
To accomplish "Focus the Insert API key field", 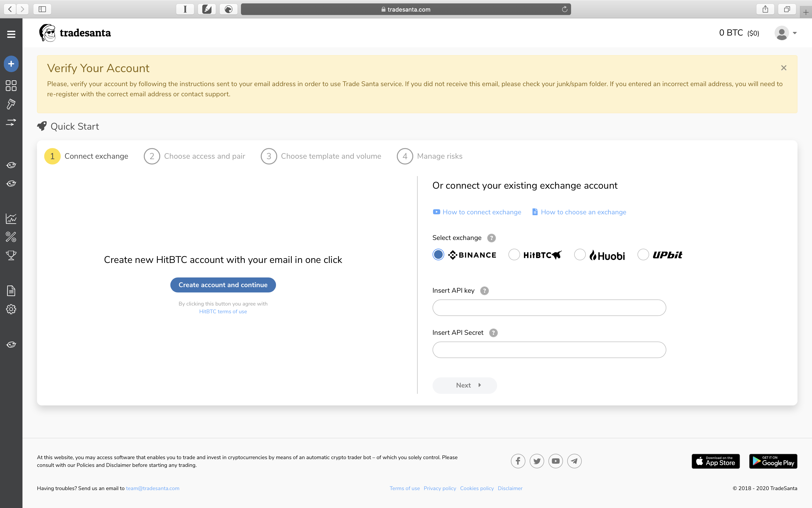I will [x=549, y=308].
